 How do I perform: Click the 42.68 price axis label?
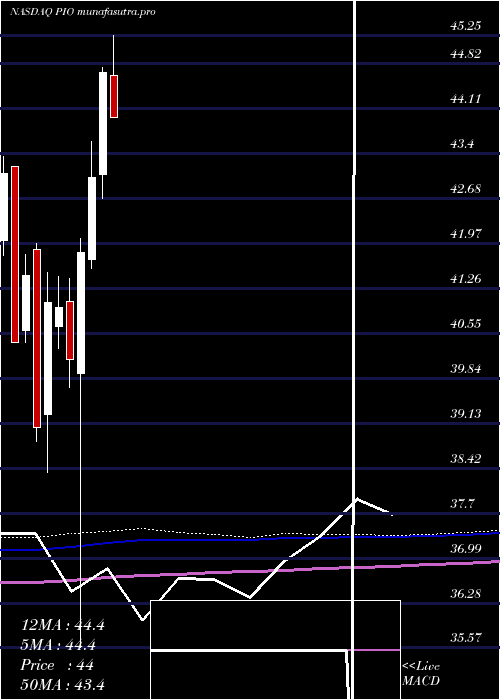(x=466, y=189)
